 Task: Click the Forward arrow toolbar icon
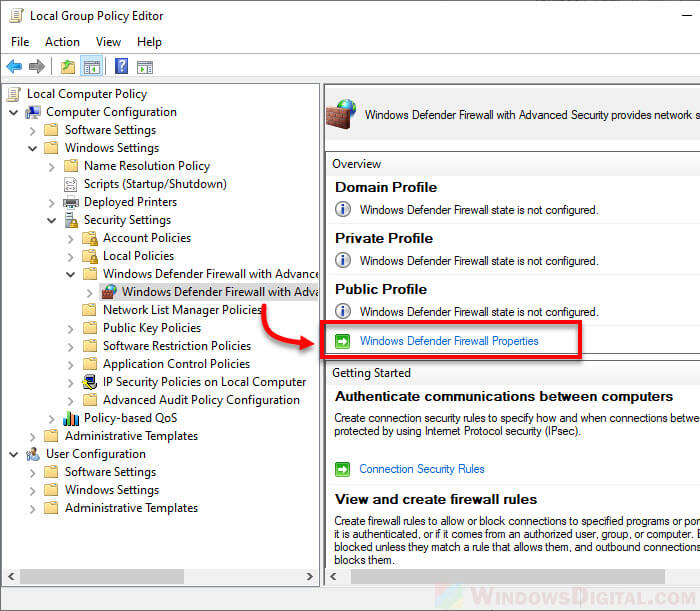pos(37,67)
